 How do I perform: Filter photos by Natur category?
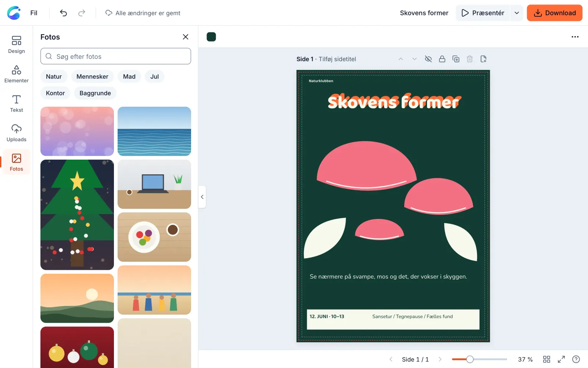coord(54,77)
